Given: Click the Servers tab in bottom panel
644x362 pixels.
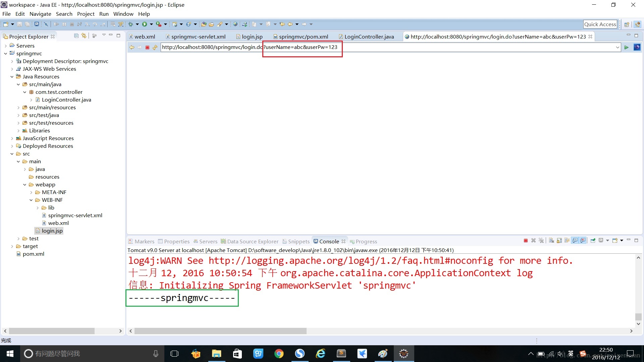Looking at the screenshot, I should (208, 241).
